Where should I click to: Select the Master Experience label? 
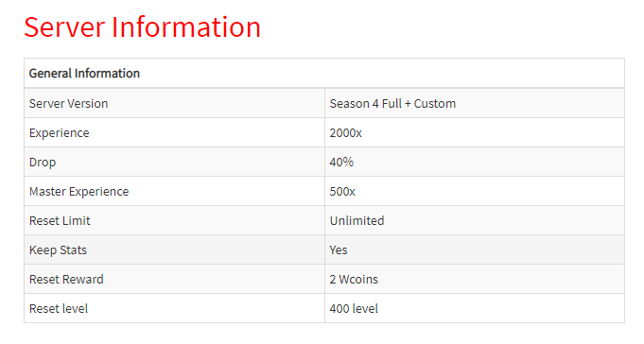[x=78, y=192]
